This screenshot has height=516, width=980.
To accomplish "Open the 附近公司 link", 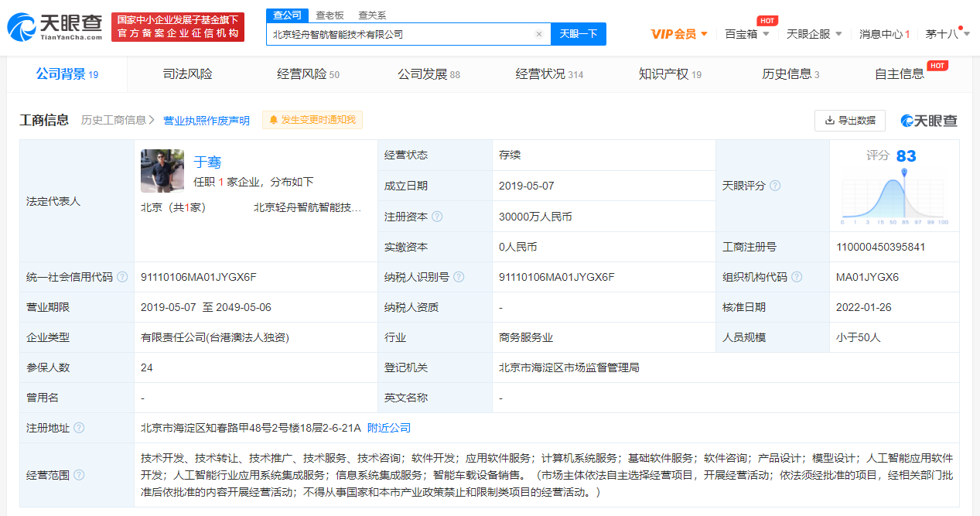I will [389, 428].
